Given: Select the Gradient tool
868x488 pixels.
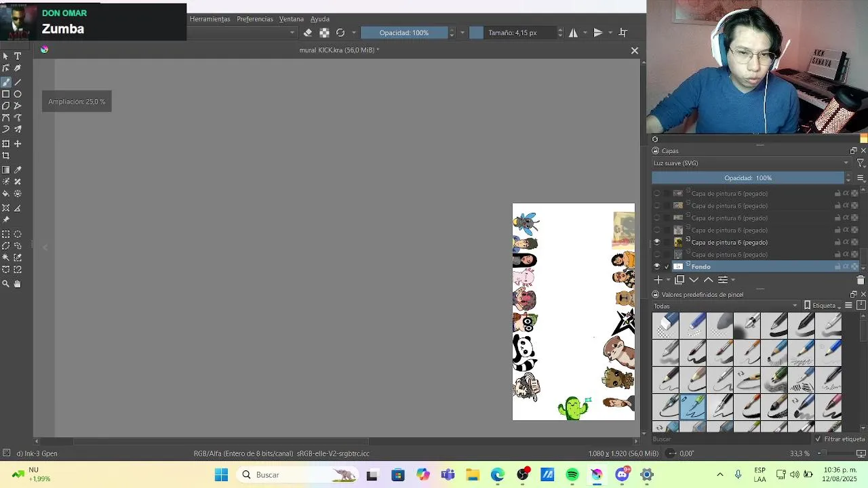Looking at the screenshot, I should (6, 170).
